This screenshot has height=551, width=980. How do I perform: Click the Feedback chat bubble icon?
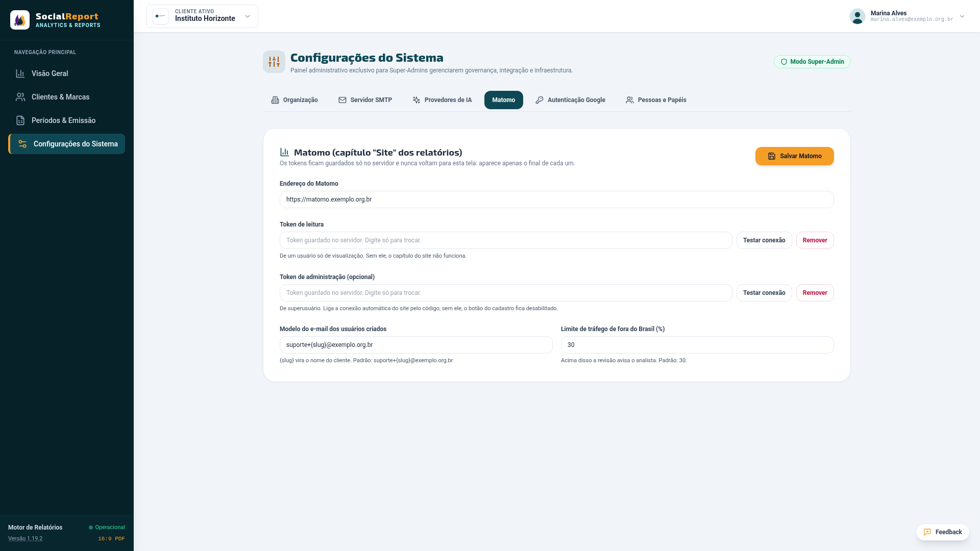[927, 532]
